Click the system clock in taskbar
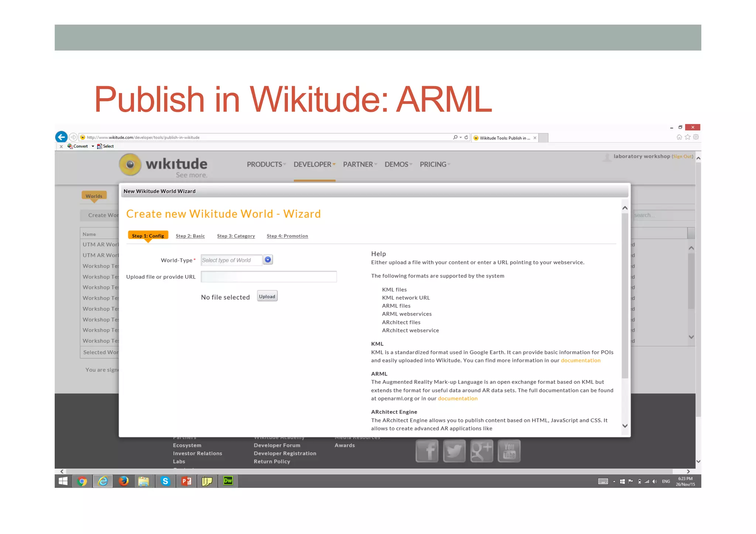 (x=685, y=482)
